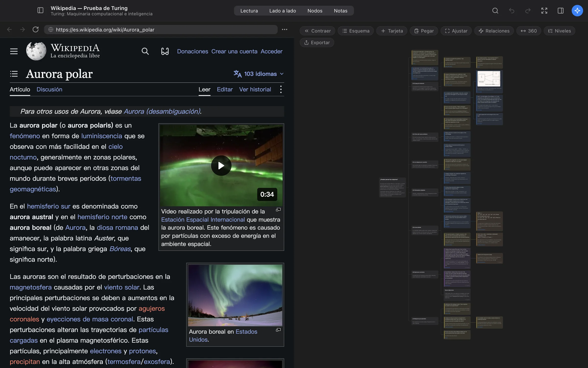The height and width of the screenshot is (368, 588).
Task: Open the search magnifier in top bar
Action: pyautogui.click(x=495, y=11)
